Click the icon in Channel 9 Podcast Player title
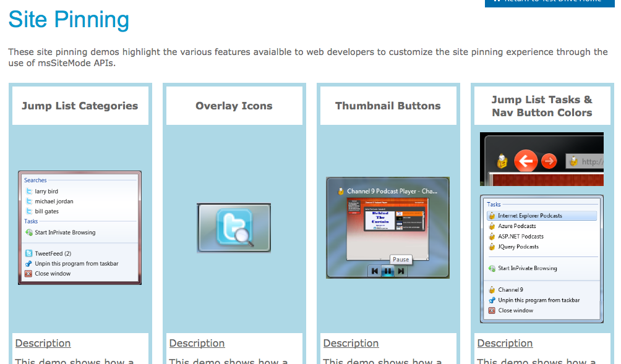 340,192
